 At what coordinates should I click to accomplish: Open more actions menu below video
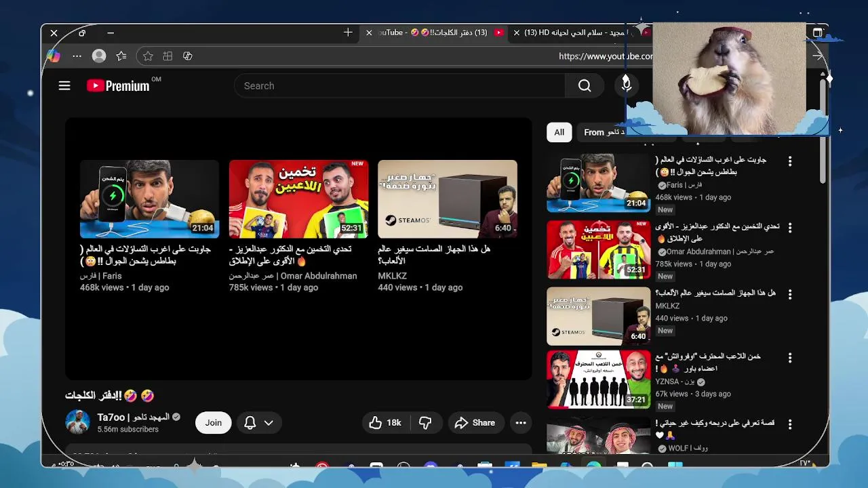pyautogui.click(x=521, y=423)
